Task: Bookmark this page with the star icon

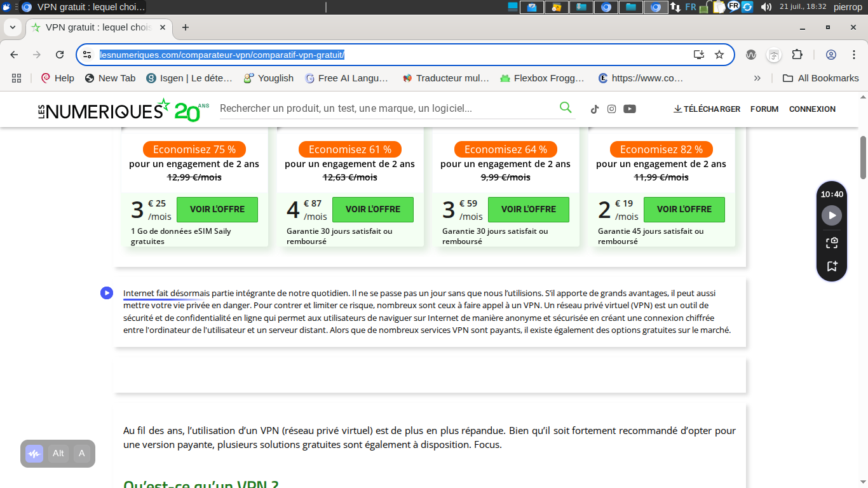Action: pyautogui.click(x=719, y=55)
